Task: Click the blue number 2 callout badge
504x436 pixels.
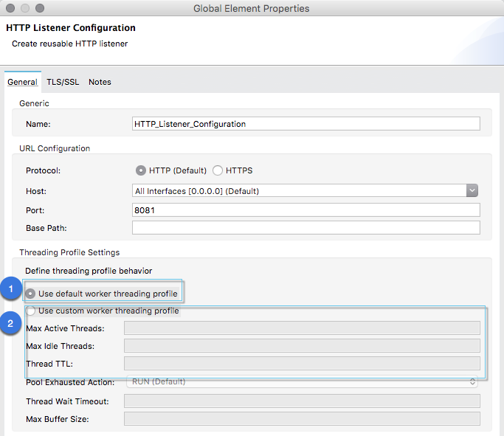Action: coord(11,322)
